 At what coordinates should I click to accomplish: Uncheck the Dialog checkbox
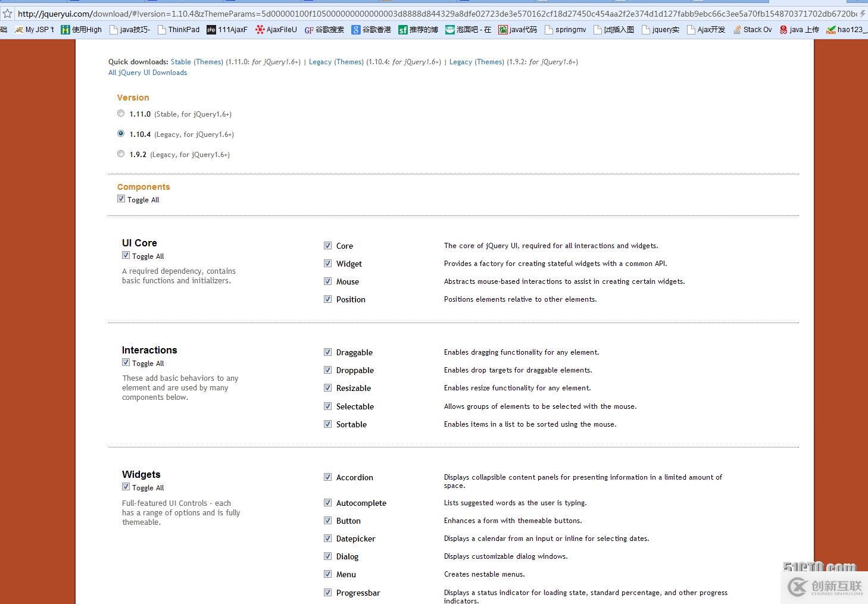click(x=327, y=556)
